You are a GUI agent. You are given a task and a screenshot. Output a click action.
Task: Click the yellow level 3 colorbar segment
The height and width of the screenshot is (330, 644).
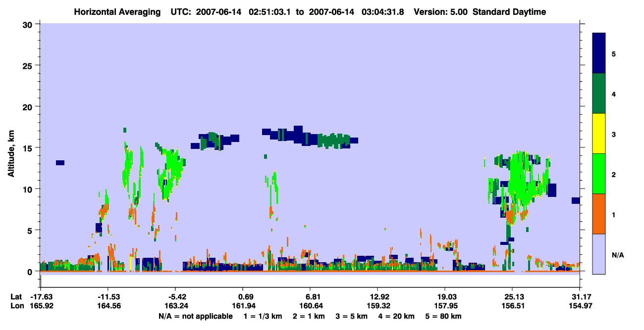(x=599, y=134)
